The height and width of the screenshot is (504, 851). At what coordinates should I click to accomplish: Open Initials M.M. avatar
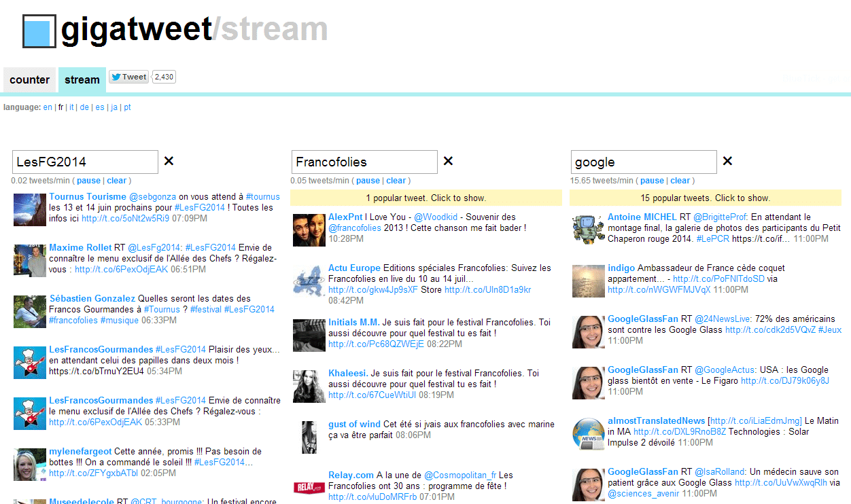[x=309, y=335]
